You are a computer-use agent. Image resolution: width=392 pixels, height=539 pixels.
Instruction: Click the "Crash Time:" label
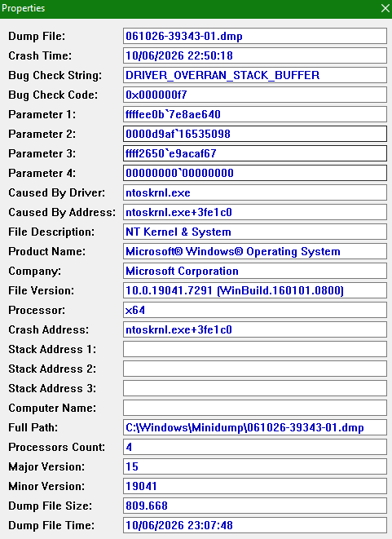point(40,55)
